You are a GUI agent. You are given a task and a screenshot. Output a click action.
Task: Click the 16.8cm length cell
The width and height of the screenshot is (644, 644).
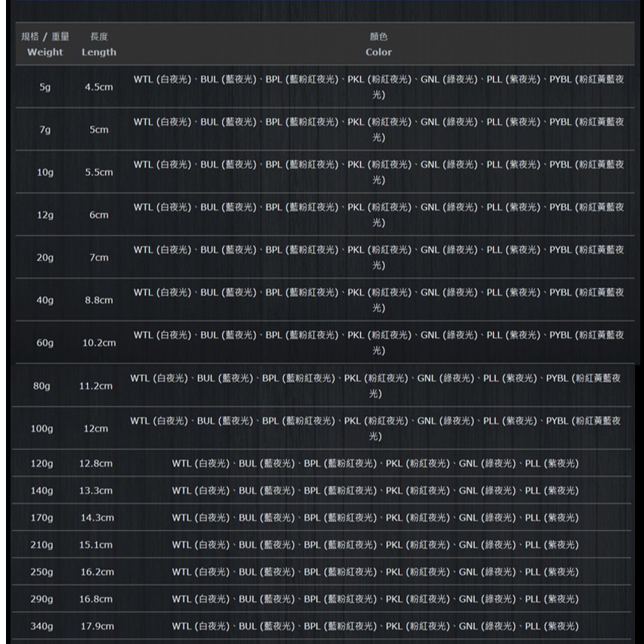[x=95, y=599]
